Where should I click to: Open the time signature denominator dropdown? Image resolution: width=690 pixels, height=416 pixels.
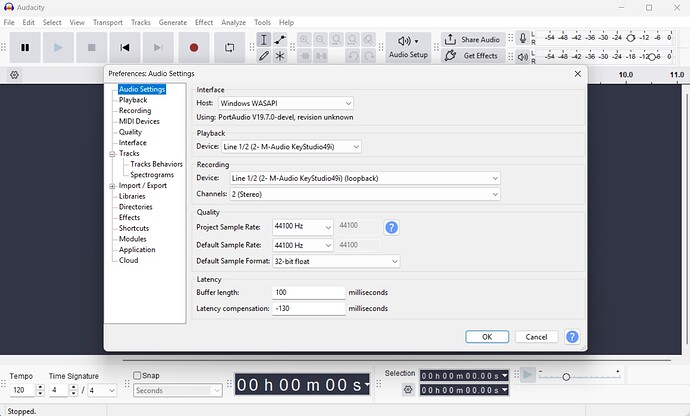point(102,390)
